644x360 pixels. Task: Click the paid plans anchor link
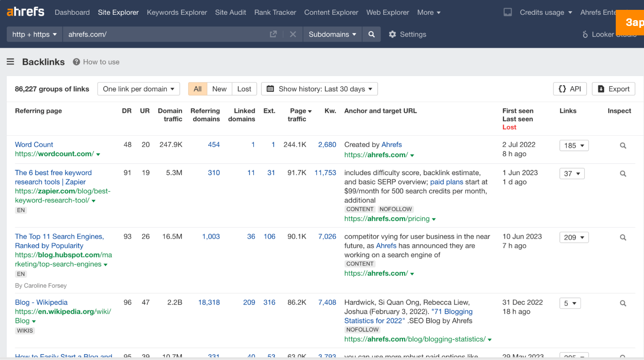(x=446, y=181)
